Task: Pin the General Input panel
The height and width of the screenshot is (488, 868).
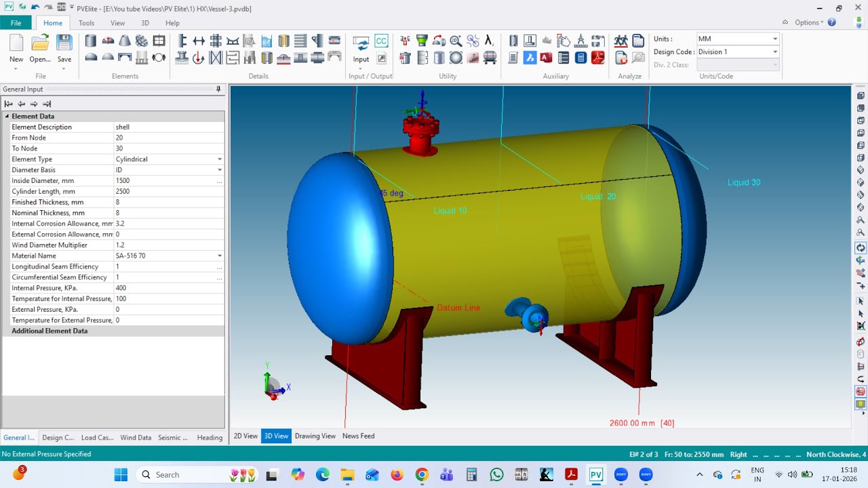Action: tap(218, 89)
